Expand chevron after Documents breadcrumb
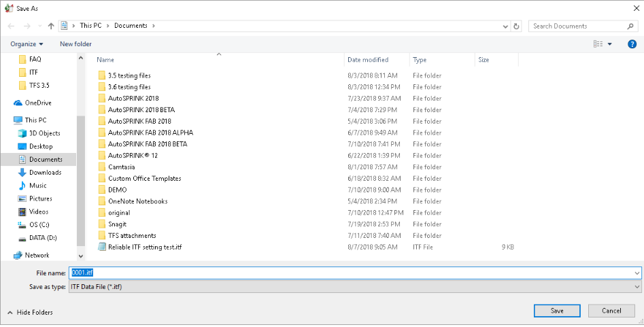The height and width of the screenshot is (327, 644). click(154, 25)
